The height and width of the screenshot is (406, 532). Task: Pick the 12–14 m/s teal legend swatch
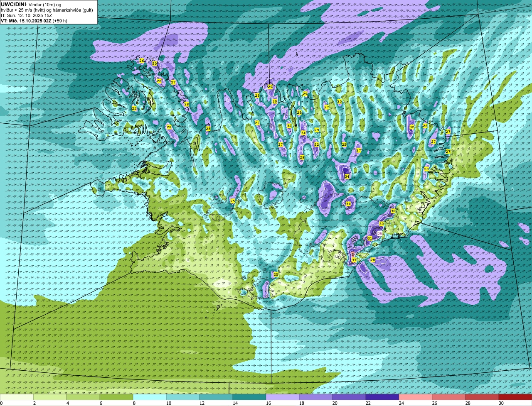216,397
